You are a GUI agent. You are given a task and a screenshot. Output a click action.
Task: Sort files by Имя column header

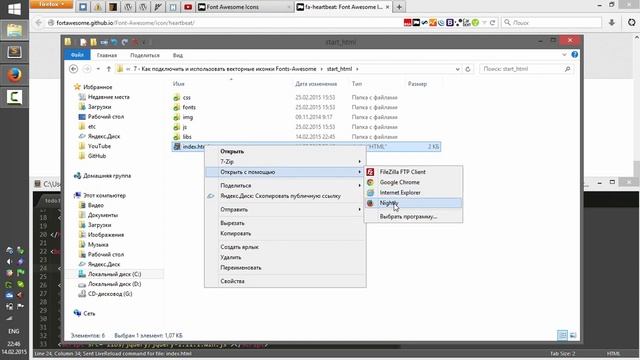click(x=178, y=84)
